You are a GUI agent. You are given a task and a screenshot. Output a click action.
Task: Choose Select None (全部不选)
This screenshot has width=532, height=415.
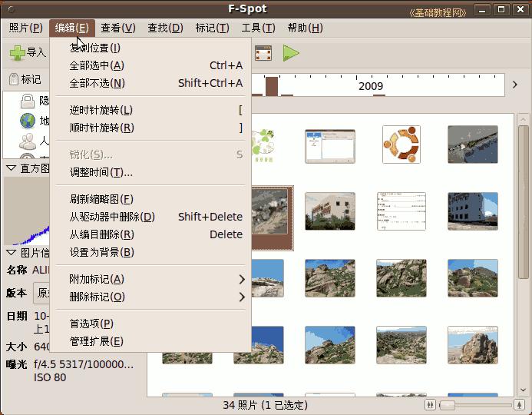pyautogui.click(x=150, y=83)
